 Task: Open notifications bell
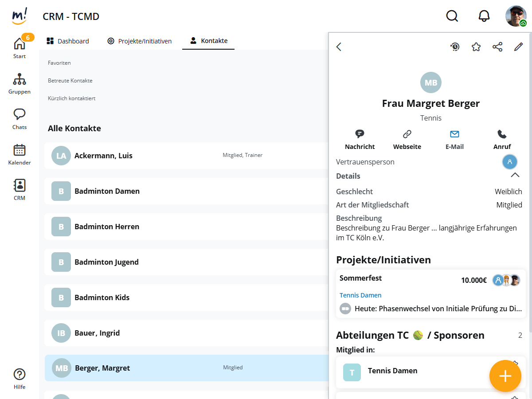(484, 16)
